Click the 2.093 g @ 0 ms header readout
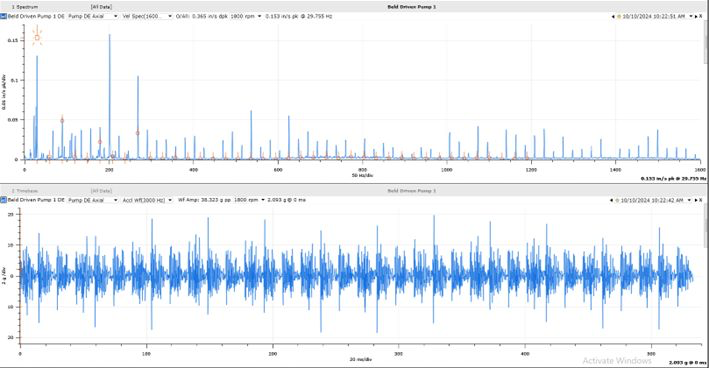709x368 pixels. [287, 200]
